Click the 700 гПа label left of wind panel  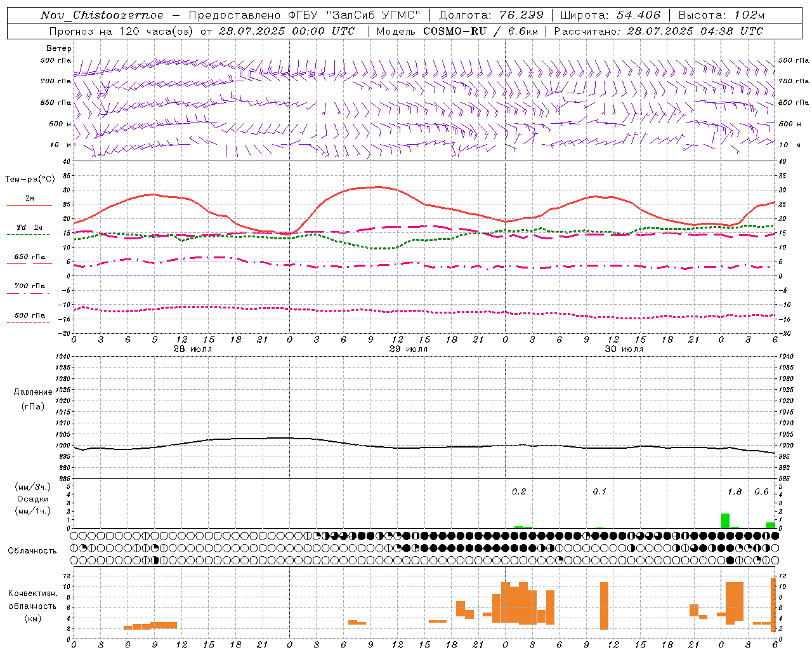click(56, 81)
